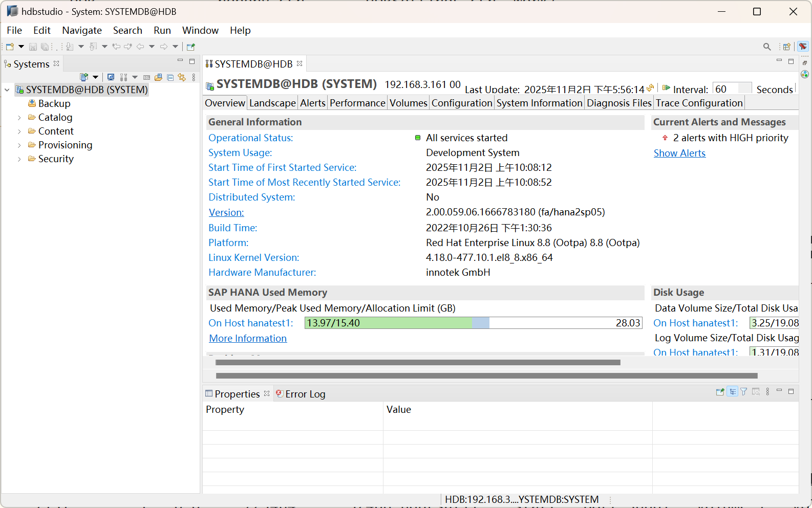
Task: Collapse the SYSTEMDB@HDB (SYSTEM) tree node
Action: [x=7, y=90]
